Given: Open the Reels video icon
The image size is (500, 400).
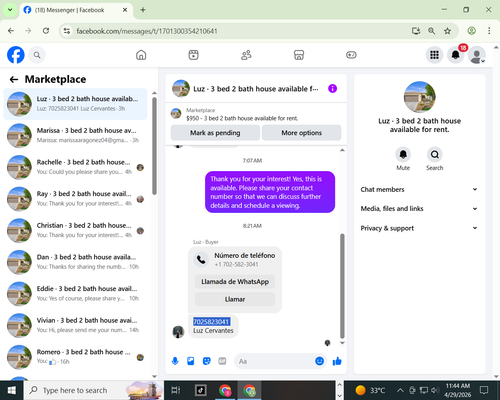Looking at the screenshot, I should tap(193, 55).
